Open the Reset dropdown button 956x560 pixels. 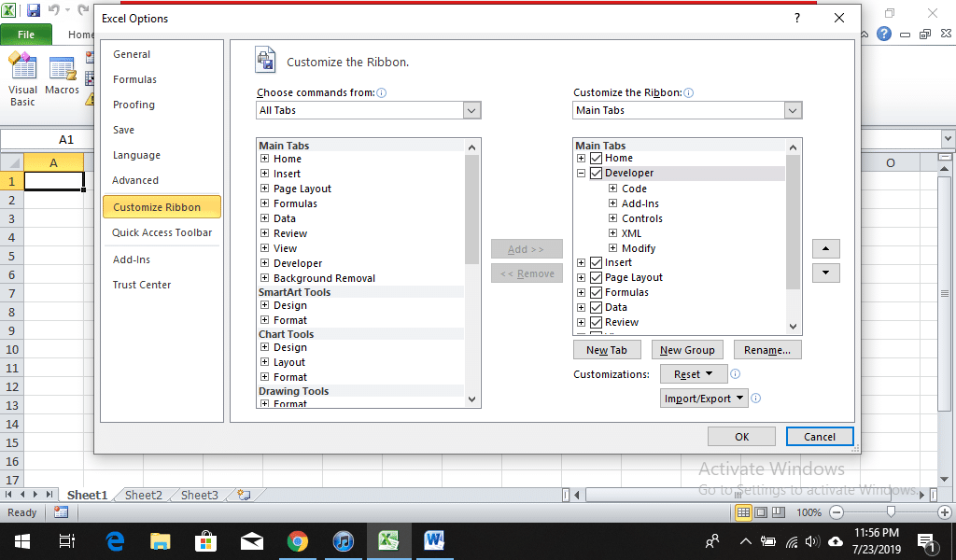pyautogui.click(x=694, y=374)
